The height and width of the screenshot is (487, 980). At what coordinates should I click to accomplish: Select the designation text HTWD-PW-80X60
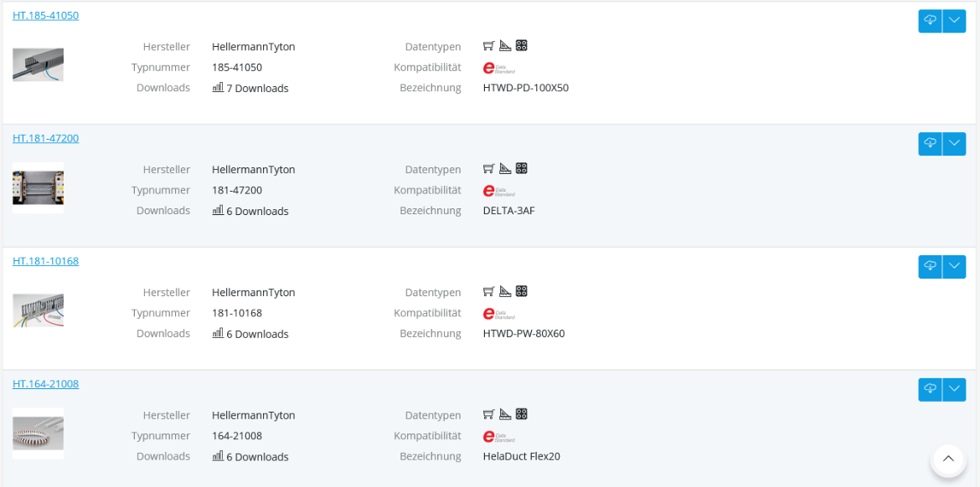coord(524,334)
